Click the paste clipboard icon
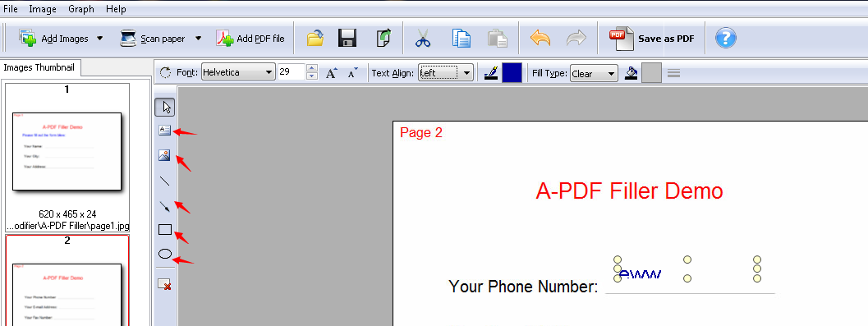The width and height of the screenshot is (868, 326). 497,39
